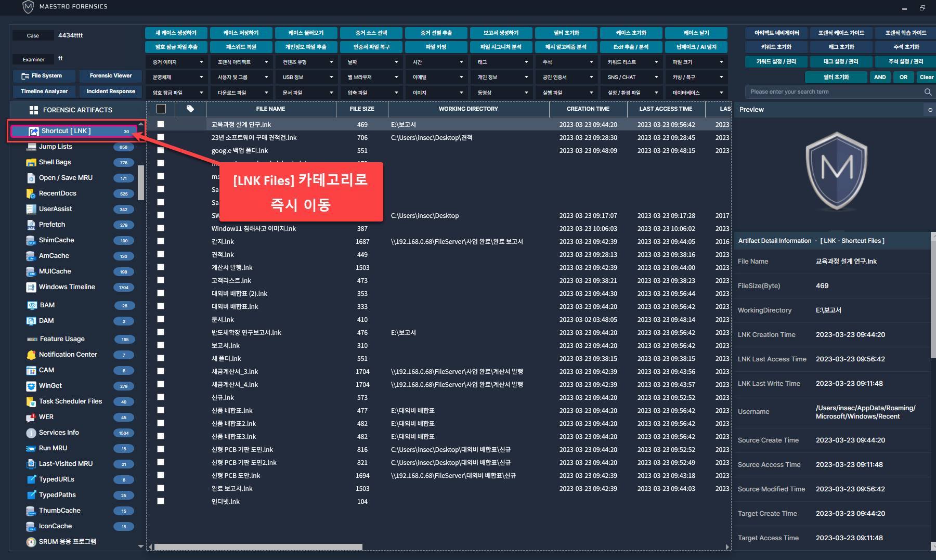Click the tag column header icon

click(x=190, y=109)
